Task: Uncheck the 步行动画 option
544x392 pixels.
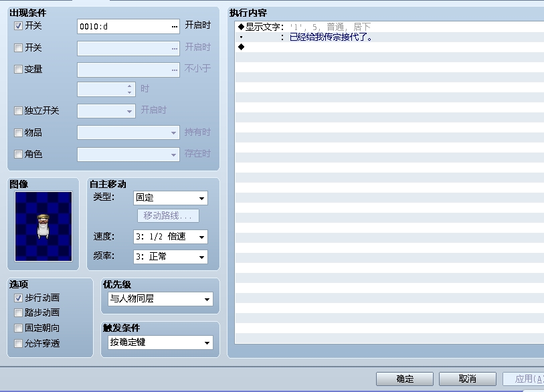Action: (18, 298)
